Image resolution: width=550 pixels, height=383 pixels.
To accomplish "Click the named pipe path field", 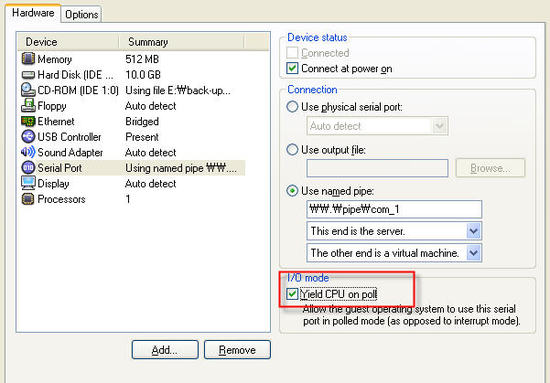I will click(394, 209).
